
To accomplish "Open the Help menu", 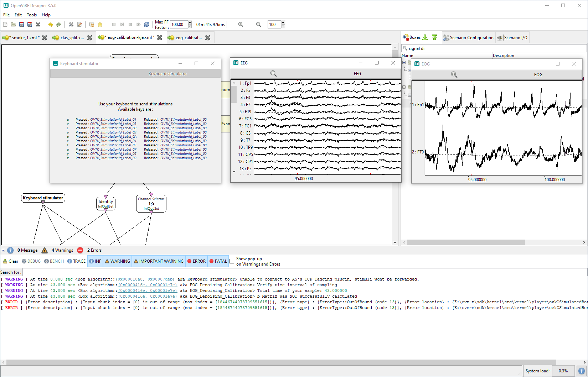I will click(x=46, y=15).
